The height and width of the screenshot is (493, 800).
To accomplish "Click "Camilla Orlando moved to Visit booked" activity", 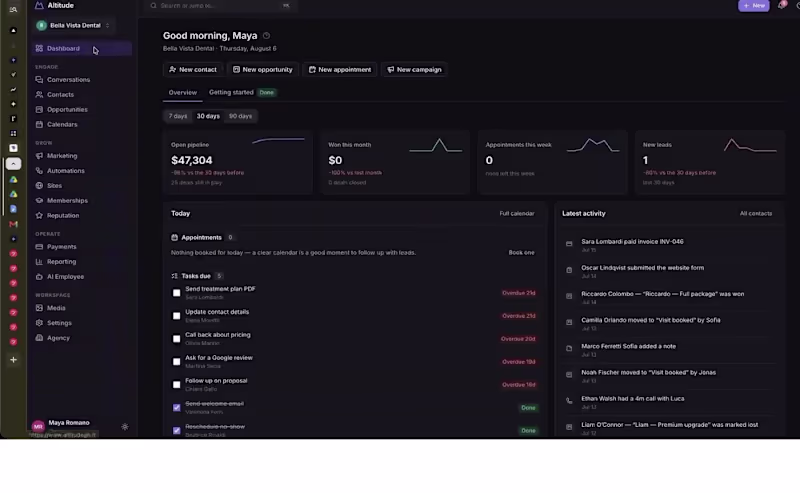I will click(x=651, y=321).
